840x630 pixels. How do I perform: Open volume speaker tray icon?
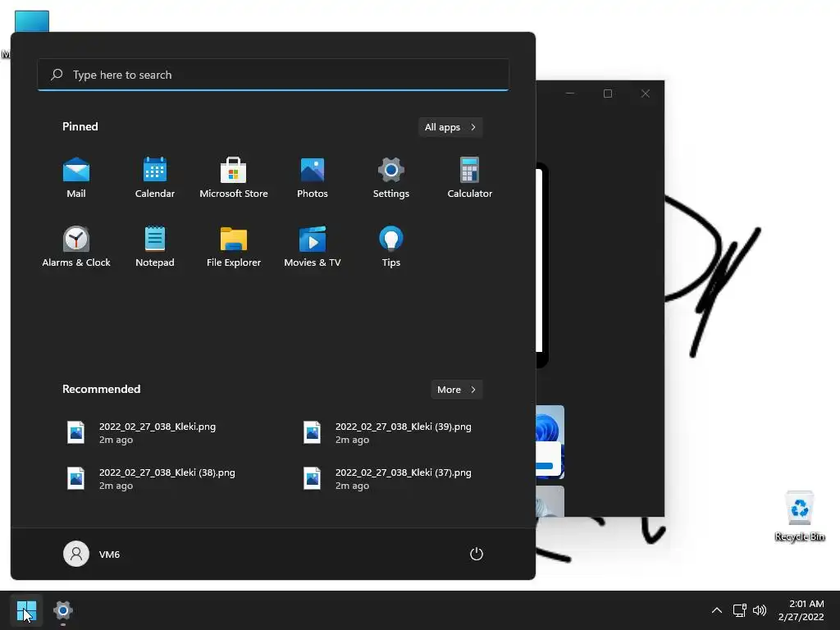tap(760, 610)
